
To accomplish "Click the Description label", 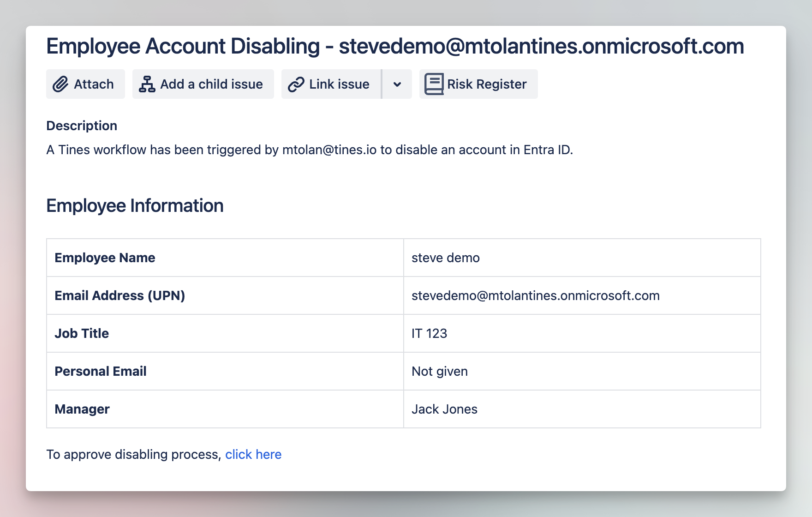I will 82,126.
